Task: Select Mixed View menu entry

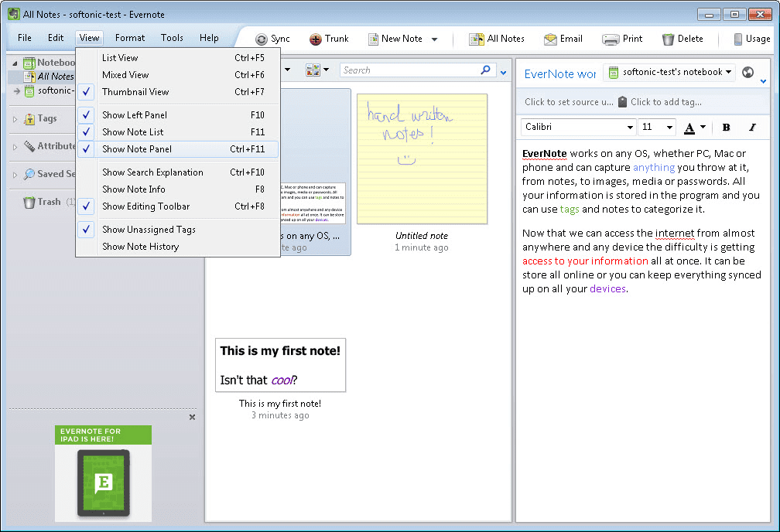Action: coord(178,74)
